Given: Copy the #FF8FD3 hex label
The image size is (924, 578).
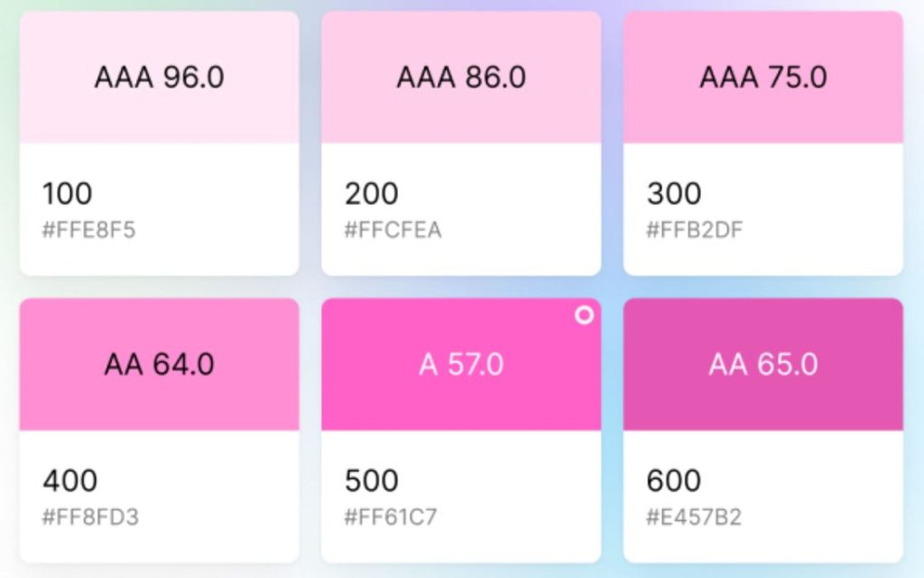Looking at the screenshot, I should [x=90, y=517].
